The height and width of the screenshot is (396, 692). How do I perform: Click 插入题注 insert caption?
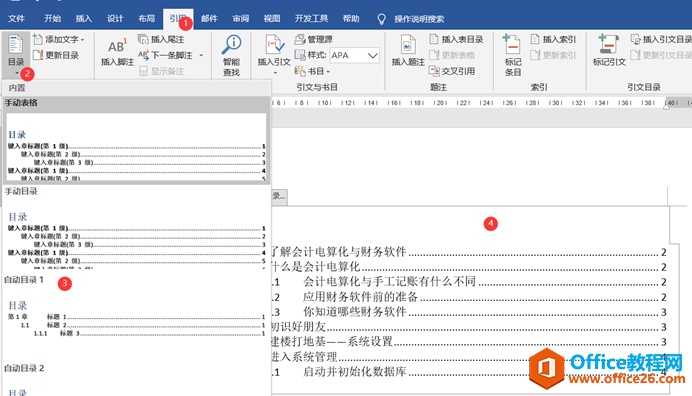pos(408,52)
